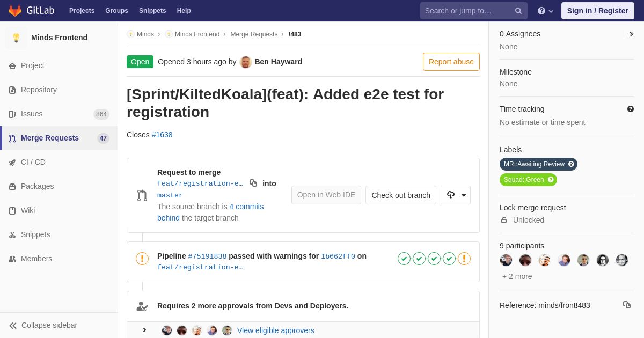Copy the merge request reference

[x=626, y=305]
